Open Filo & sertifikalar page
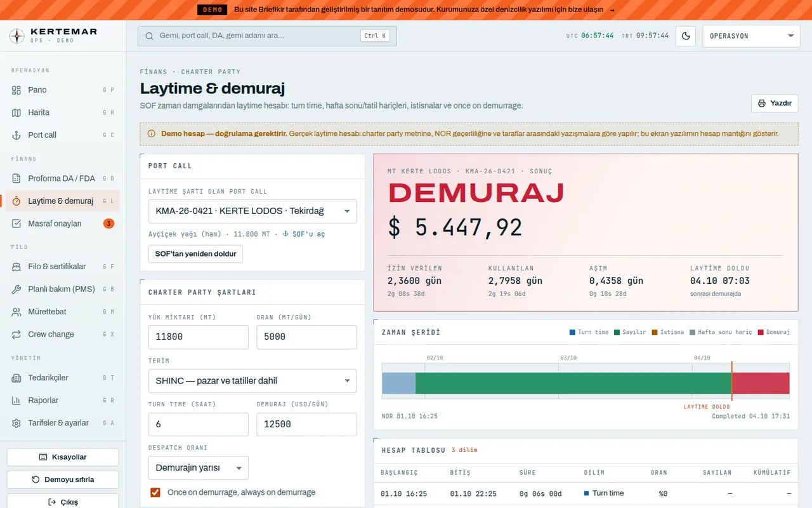The height and width of the screenshot is (508, 812). click(x=63, y=267)
